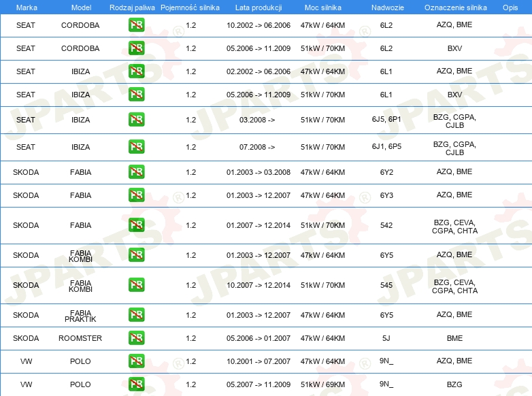Click fuel icon in FABIA KOMBI 6Y5 row
The image size is (532, 396).
136,255
